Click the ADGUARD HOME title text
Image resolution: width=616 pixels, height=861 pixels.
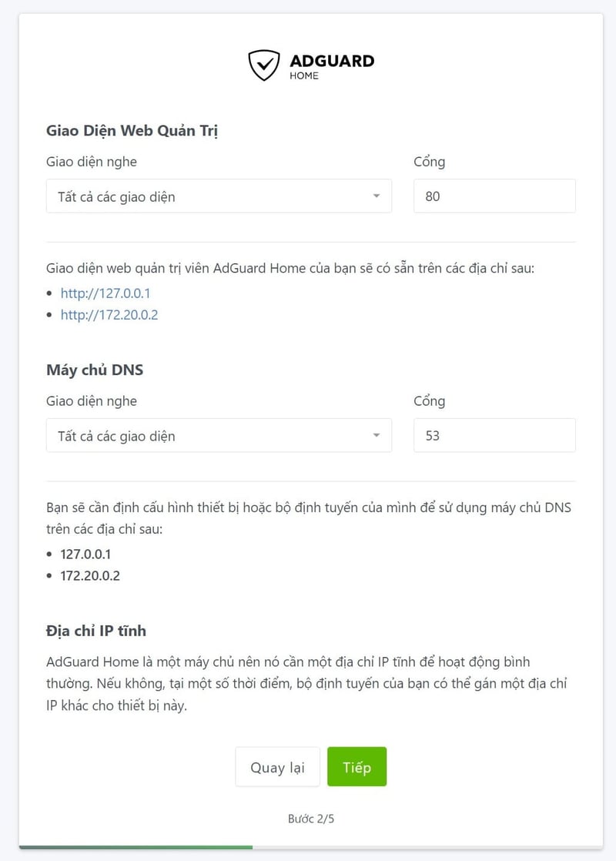pyautogui.click(x=331, y=65)
